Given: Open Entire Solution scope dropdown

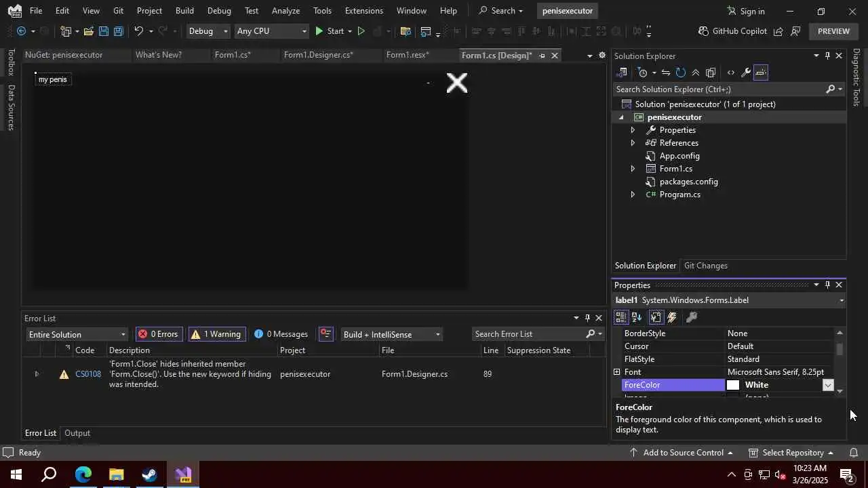Looking at the screenshot, I should [77, 335].
